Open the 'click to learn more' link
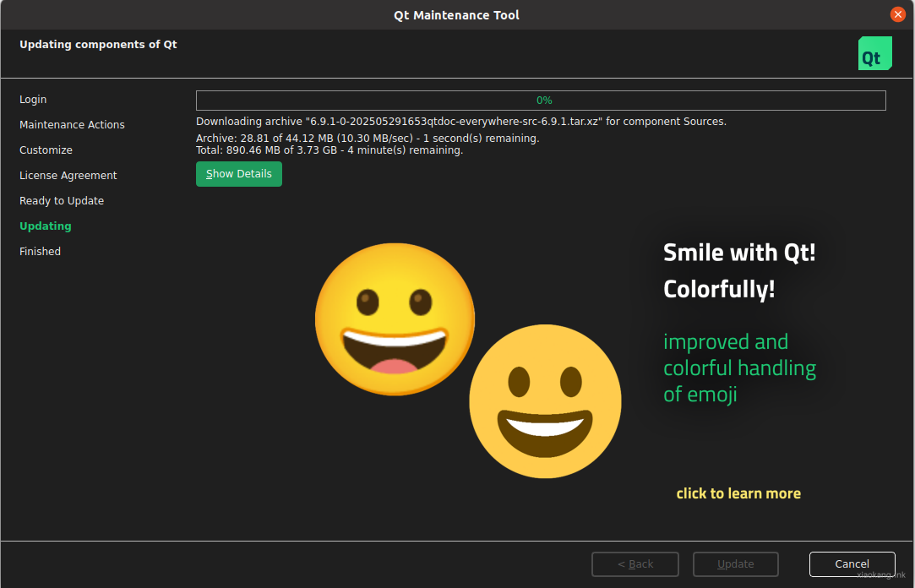915x588 pixels. click(738, 493)
